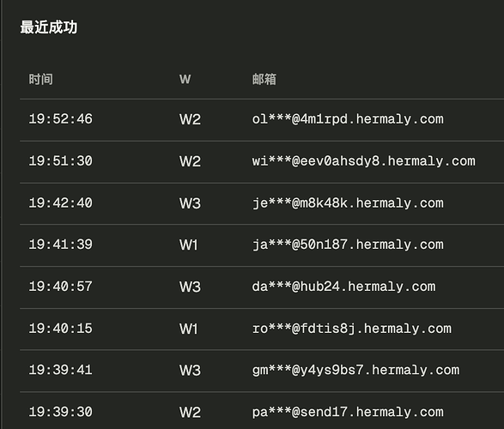Select email je***@m8k48k.hermaly.com
The image size is (504, 429).
pyautogui.click(x=348, y=203)
